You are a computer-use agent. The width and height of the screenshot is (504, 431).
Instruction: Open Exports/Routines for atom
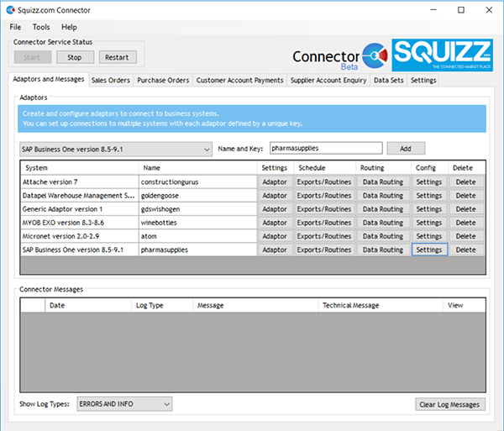324,236
